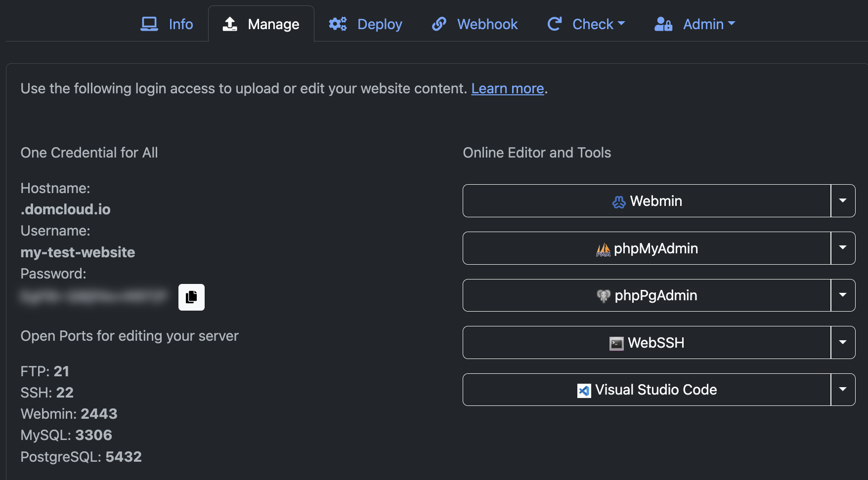The height and width of the screenshot is (480, 868).
Task: Click the refresh arrow icon beside Check
Action: (x=555, y=24)
